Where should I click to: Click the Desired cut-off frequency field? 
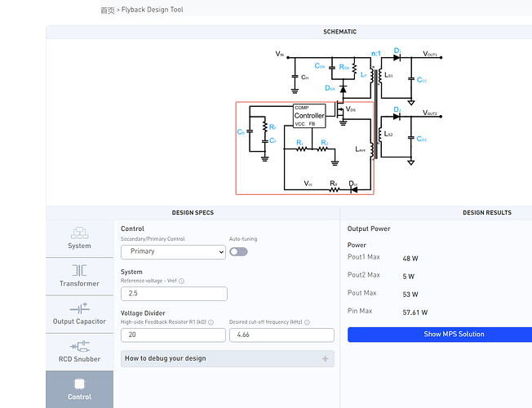[x=282, y=335]
